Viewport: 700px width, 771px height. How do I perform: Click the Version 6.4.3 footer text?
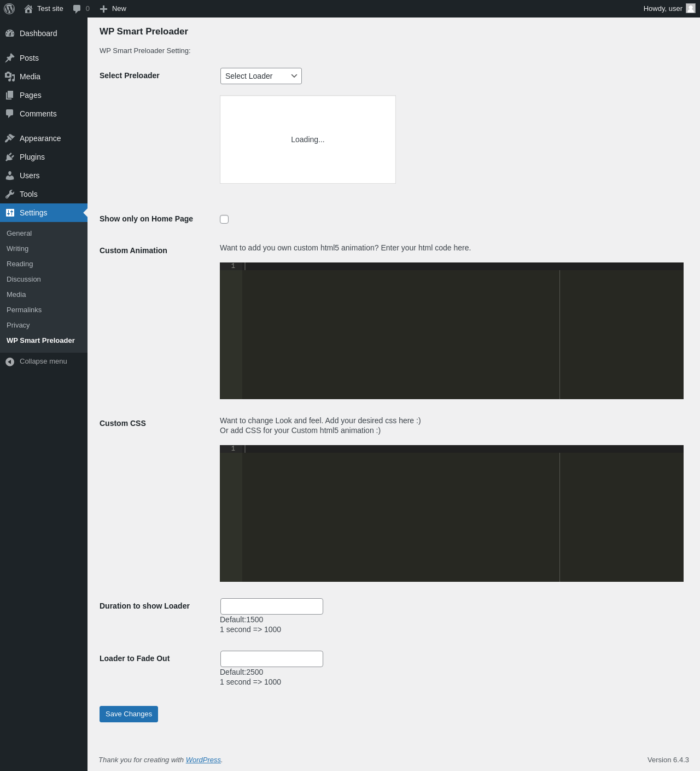pos(668,760)
